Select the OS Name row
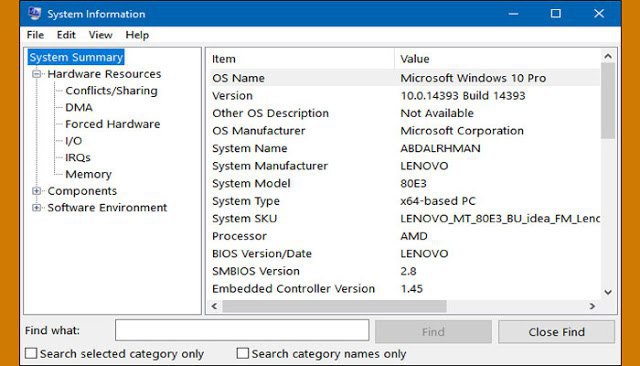The width and height of the screenshot is (640, 366). click(x=404, y=78)
